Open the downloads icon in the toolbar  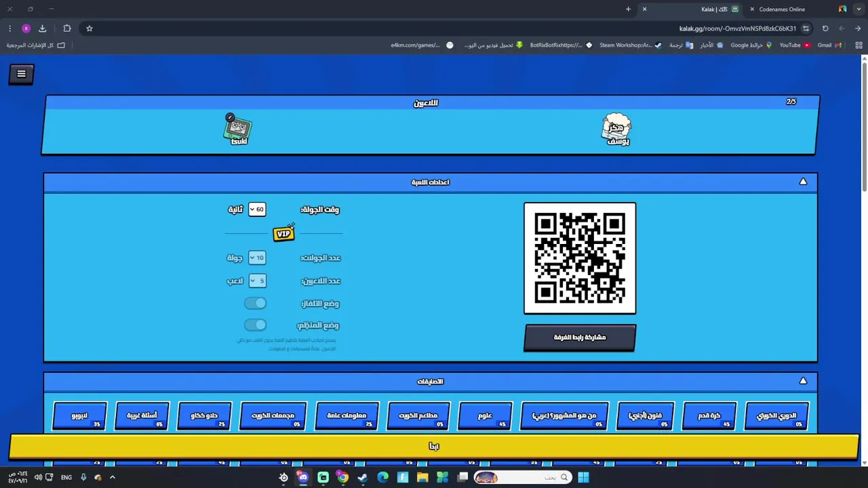(42, 28)
